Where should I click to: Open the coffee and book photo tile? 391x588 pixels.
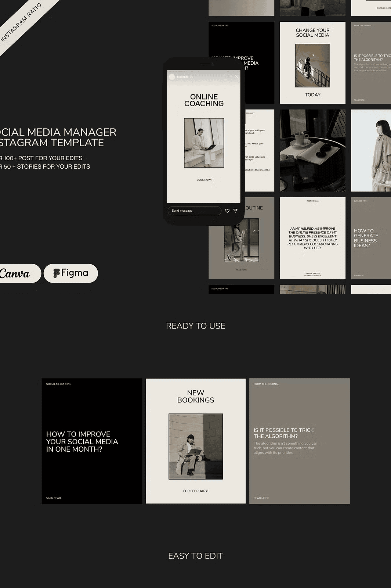pyautogui.click(x=312, y=150)
